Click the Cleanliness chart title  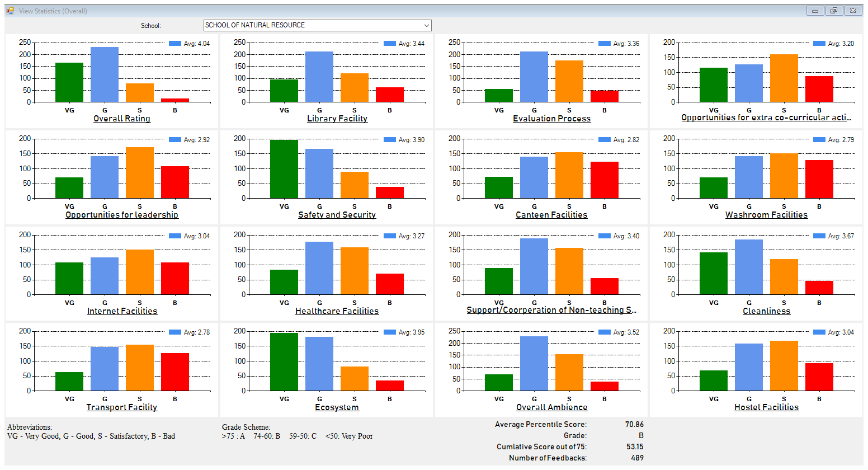click(766, 311)
